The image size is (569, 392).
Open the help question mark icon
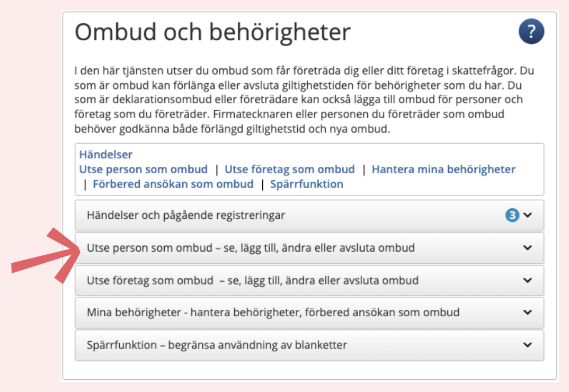click(531, 32)
